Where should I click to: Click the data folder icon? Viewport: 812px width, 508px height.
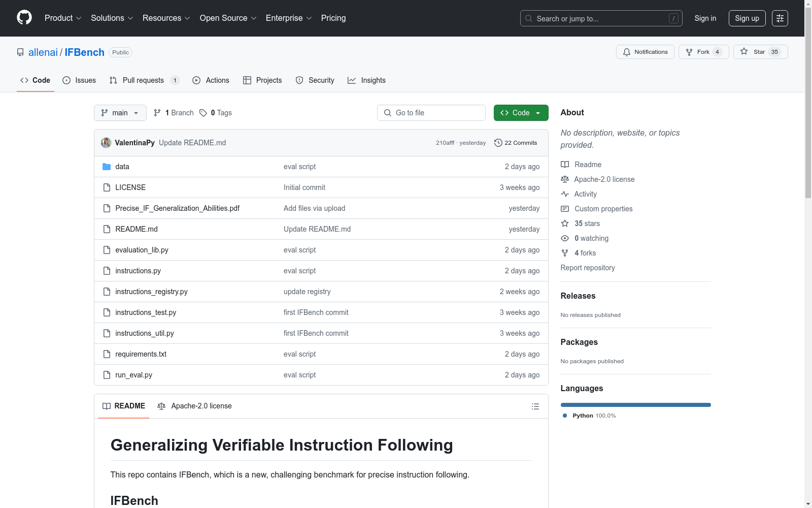(x=107, y=167)
